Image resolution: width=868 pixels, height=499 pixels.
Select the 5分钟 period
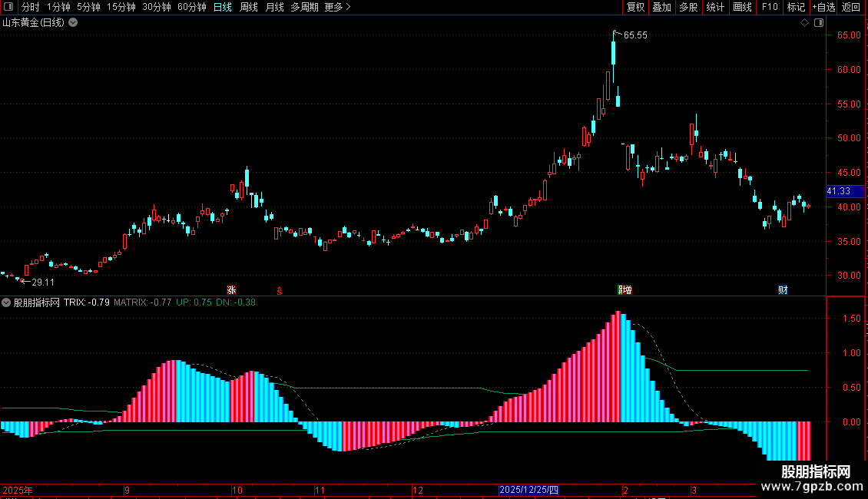(x=88, y=7)
